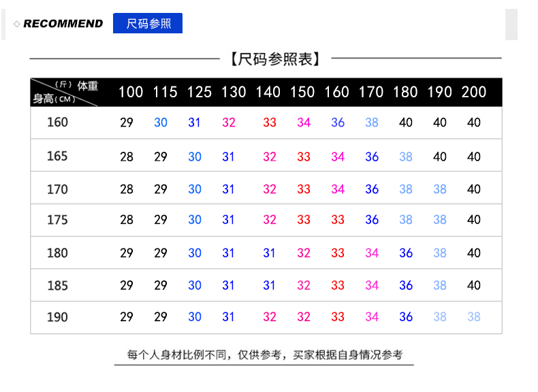This screenshot has width=538, height=392.
Task: Click size 36 in the 175 height row
Action: (x=372, y=220)
